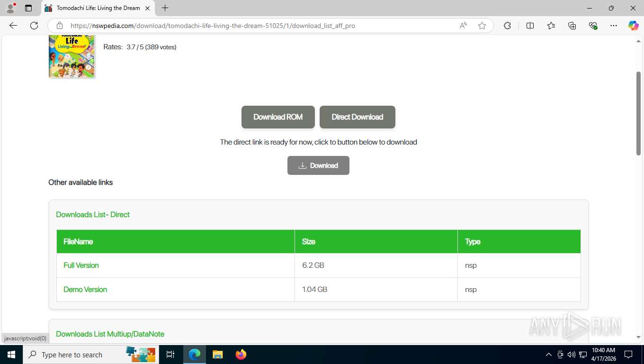
Task: Click the Download ROM button
Action: (x=278, y=117)
